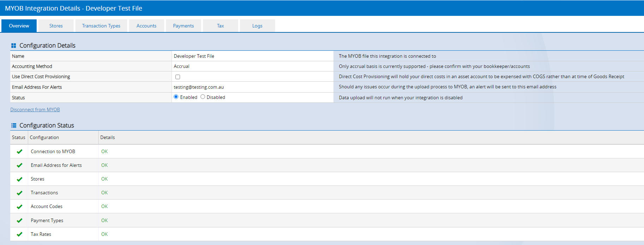Click the testing@testing.com.au email field

252,87
